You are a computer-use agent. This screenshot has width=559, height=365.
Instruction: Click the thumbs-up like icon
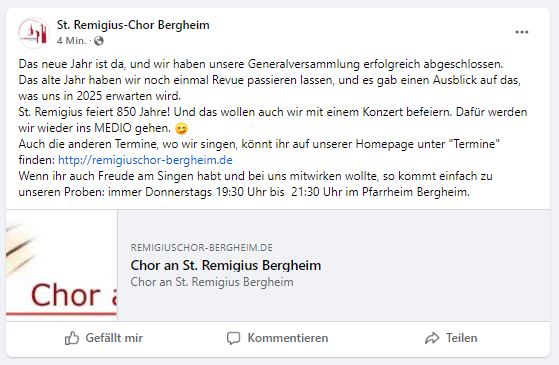pyautogui.click(x=72, y=338)
